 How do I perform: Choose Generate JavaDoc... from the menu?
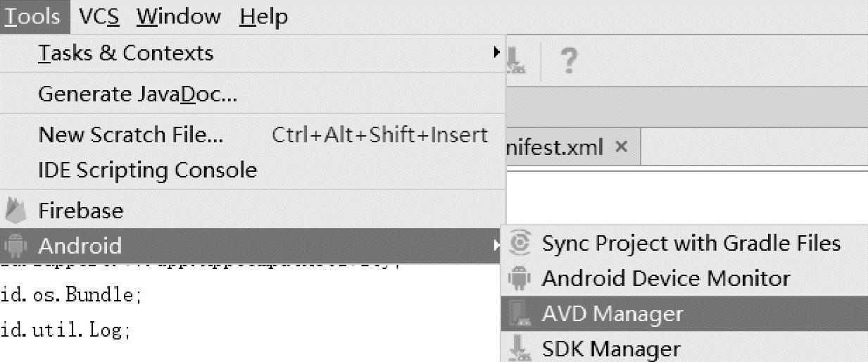coord(137,94)
